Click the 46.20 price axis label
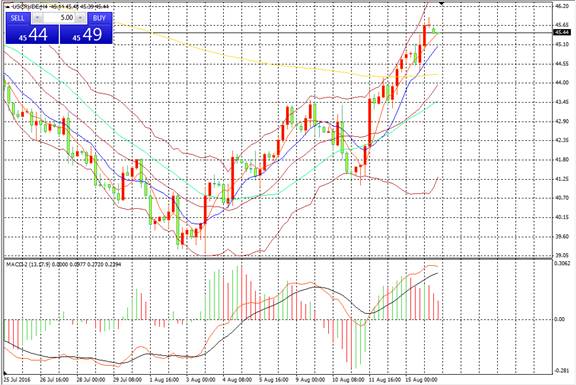The image size is (576, 385). [x=562, y=6]
